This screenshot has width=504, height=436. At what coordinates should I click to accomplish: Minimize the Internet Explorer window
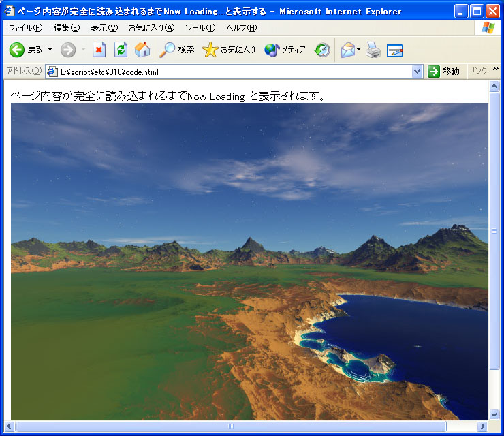(x=460, y=12)
